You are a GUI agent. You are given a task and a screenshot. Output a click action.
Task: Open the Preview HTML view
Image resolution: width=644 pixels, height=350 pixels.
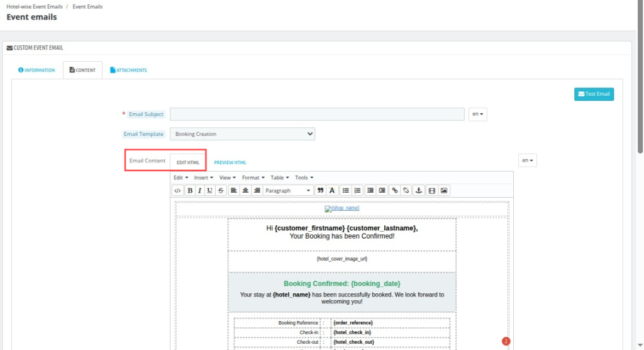230,162
